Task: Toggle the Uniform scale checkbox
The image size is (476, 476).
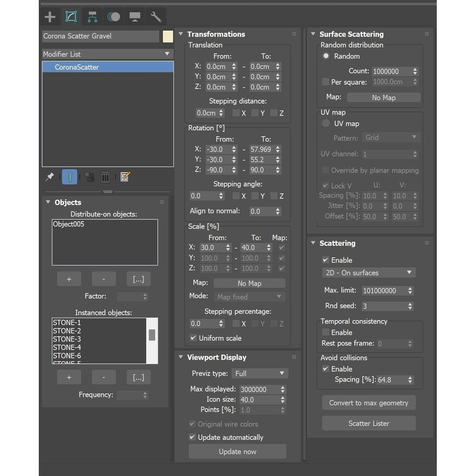Action: tap(193, 338)
